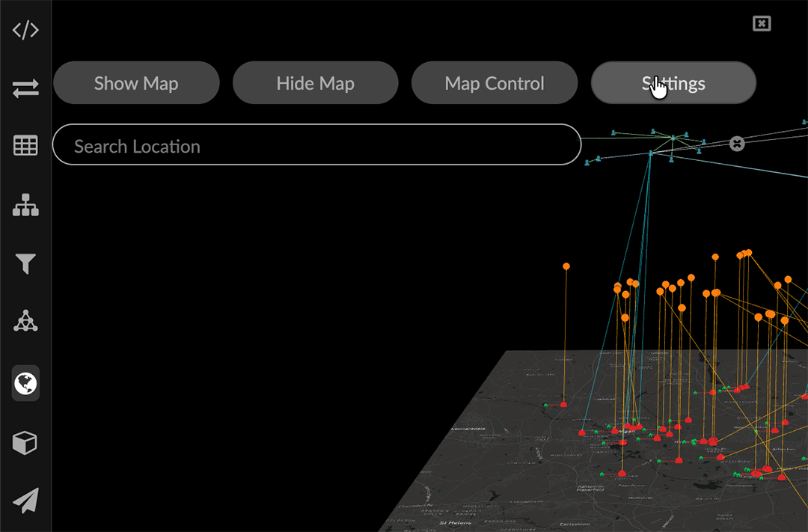Select the network graph icon
808x532 pixels.
click(25, 321)
